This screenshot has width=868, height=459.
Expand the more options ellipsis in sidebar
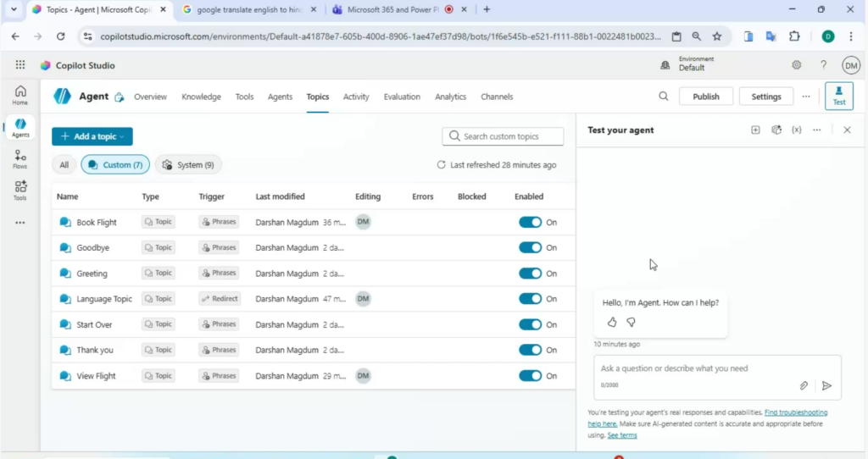[x=19, y=223]
